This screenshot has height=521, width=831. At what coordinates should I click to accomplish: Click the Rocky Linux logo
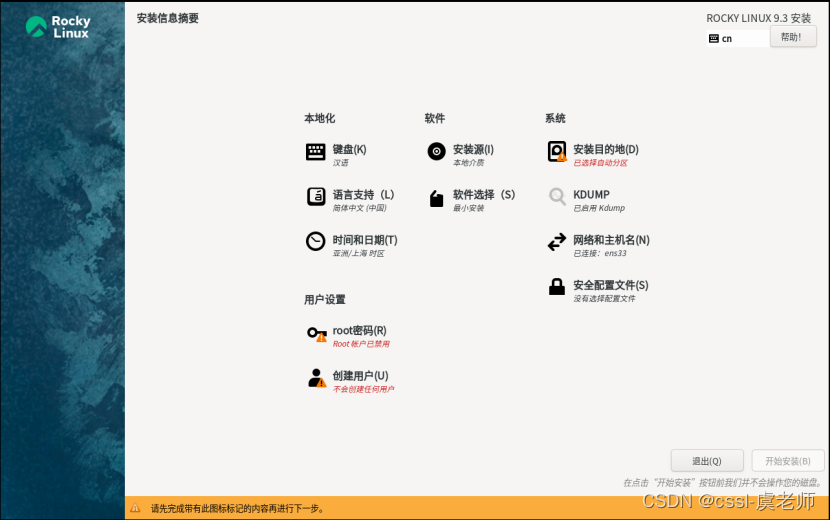(58, 27)
